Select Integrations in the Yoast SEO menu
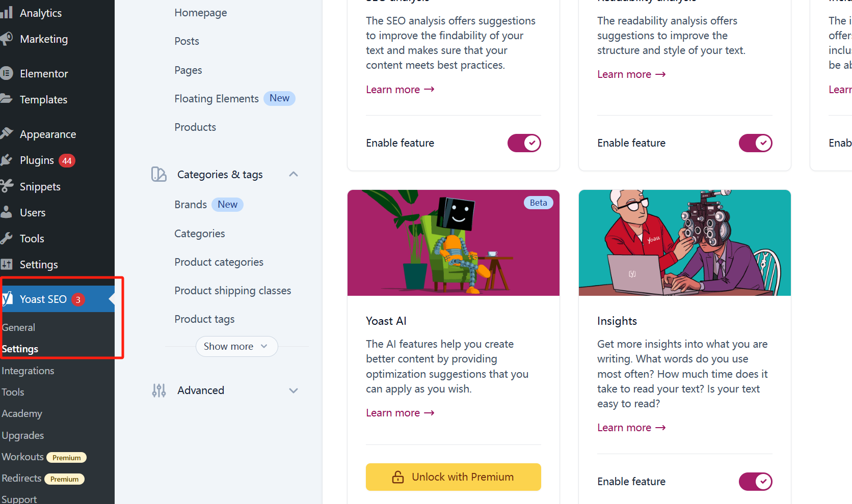852x504 pixels. click(x=28, y=371)
